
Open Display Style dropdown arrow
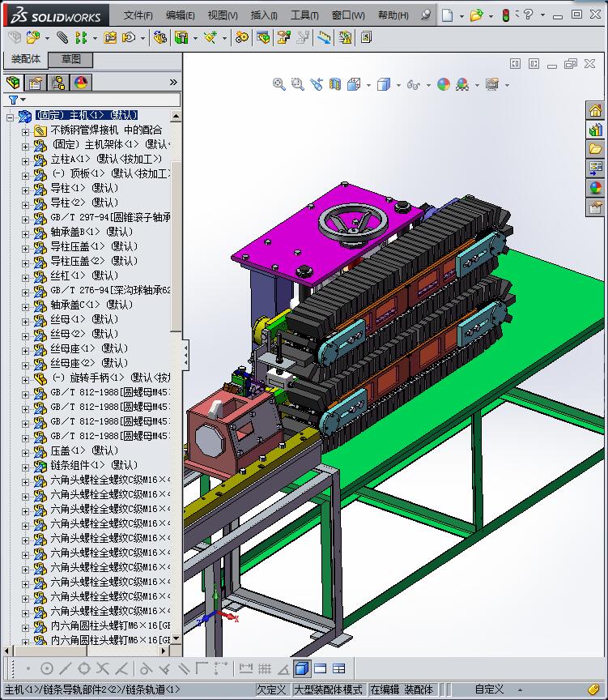click(x=398, y=85)
